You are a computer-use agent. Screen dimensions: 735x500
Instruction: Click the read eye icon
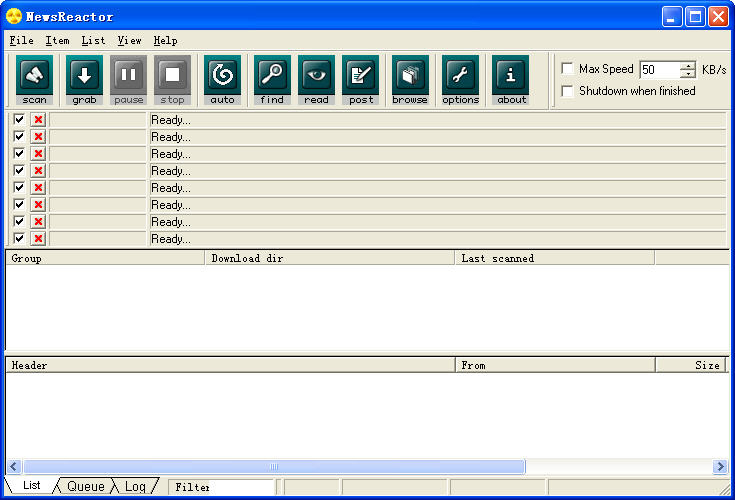(316, 80)
